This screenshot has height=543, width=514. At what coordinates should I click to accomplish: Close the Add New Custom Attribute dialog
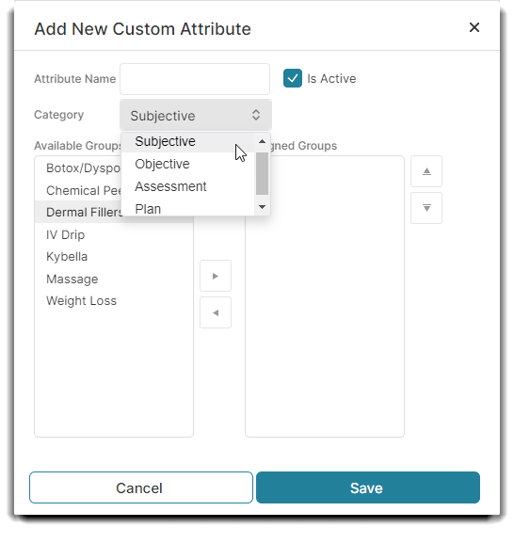pos(474,27)
